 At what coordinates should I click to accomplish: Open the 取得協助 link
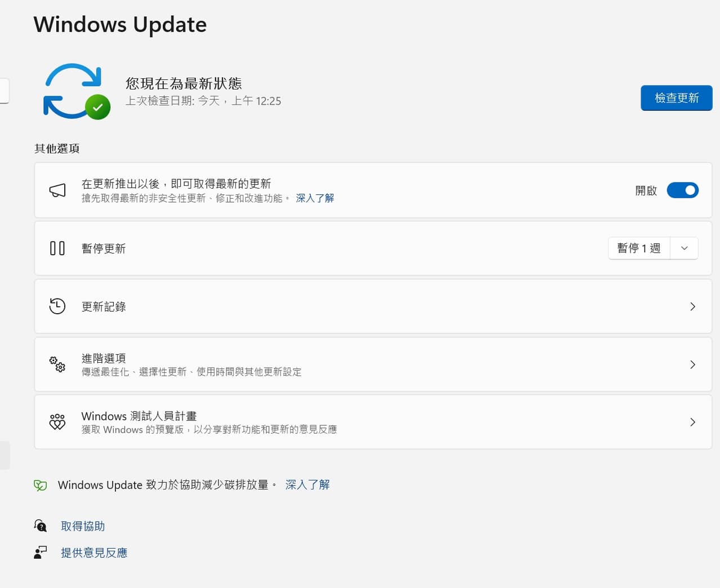(83, 526)
